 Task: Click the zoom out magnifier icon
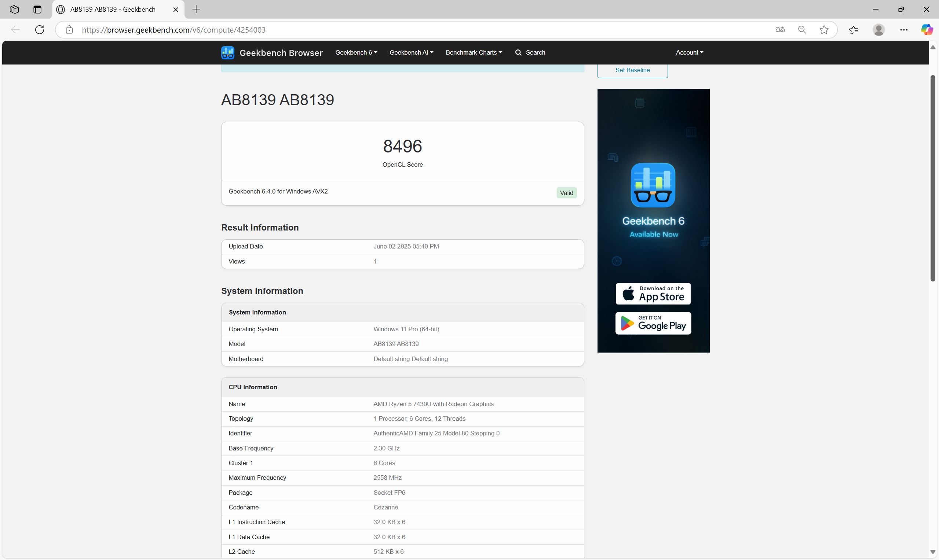pos(802,30)
